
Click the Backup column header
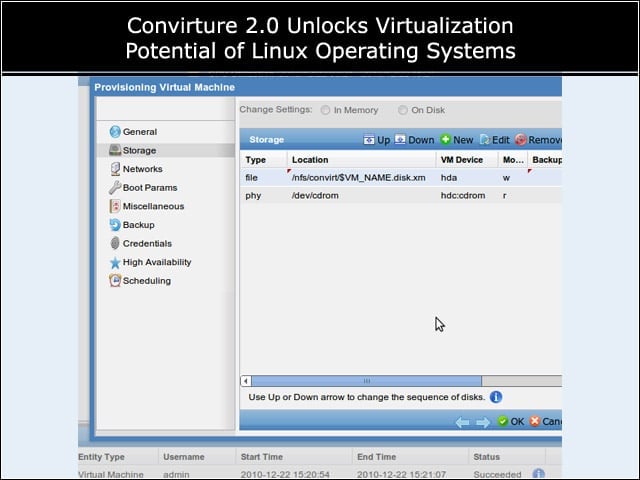pos(545,160)
